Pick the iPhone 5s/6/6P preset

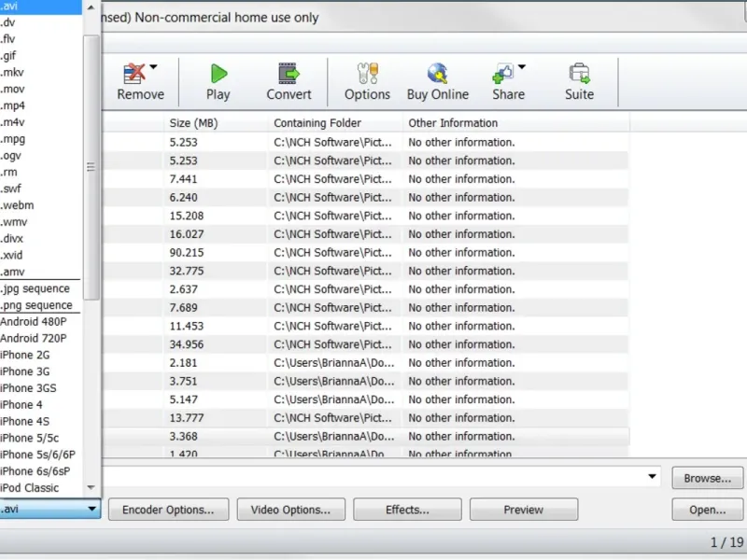point(41,455)
